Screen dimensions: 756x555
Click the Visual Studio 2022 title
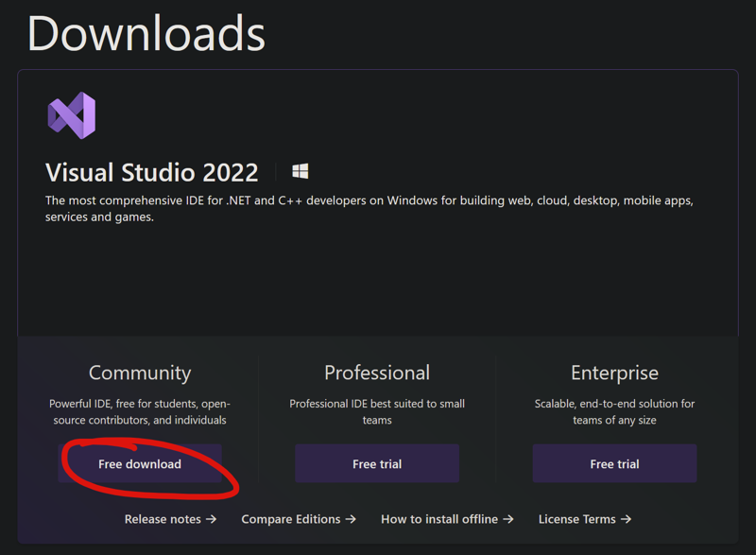[152, 173]
